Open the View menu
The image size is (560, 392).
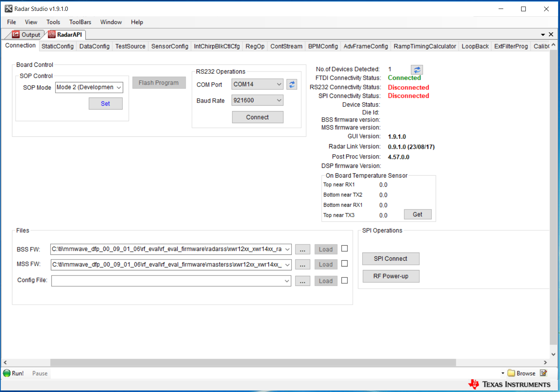coord(31,22)
